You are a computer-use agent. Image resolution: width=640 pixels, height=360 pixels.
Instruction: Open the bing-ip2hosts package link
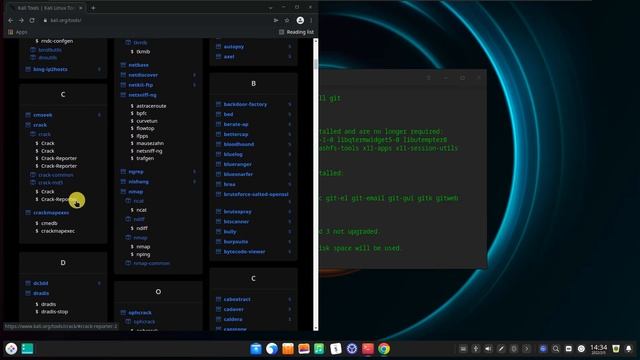coord(50,69)
